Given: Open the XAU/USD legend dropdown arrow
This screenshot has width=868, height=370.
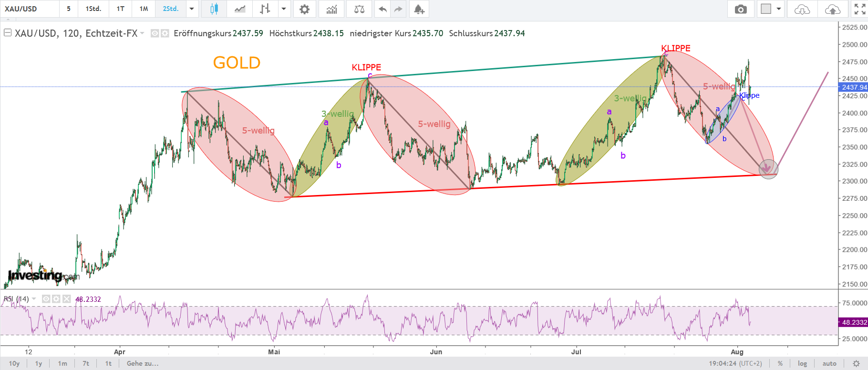Looking at the screenshot, I should tap(142, 33).
